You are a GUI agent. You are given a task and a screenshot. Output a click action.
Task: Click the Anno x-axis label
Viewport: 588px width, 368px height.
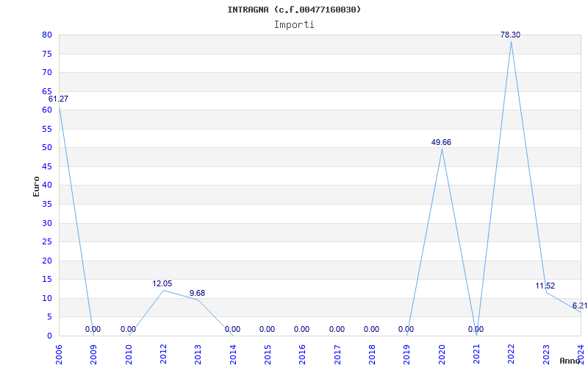[570, 361]
